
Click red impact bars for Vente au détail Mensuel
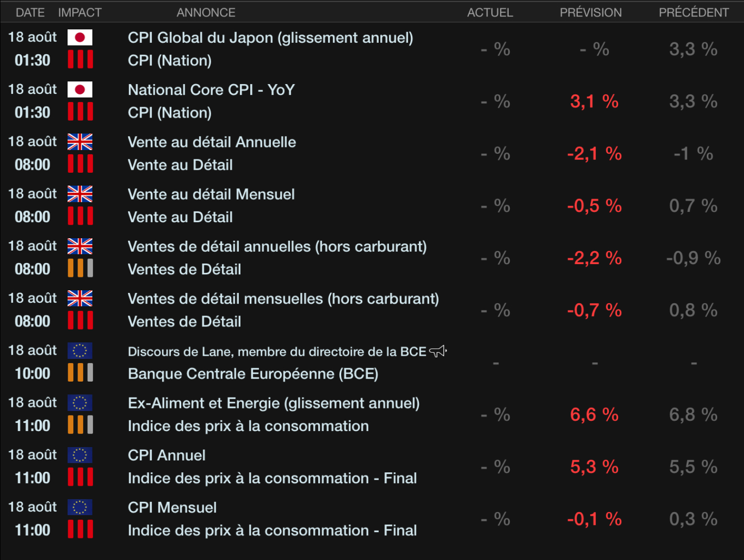pyautogui.click(x=80, y=216)
